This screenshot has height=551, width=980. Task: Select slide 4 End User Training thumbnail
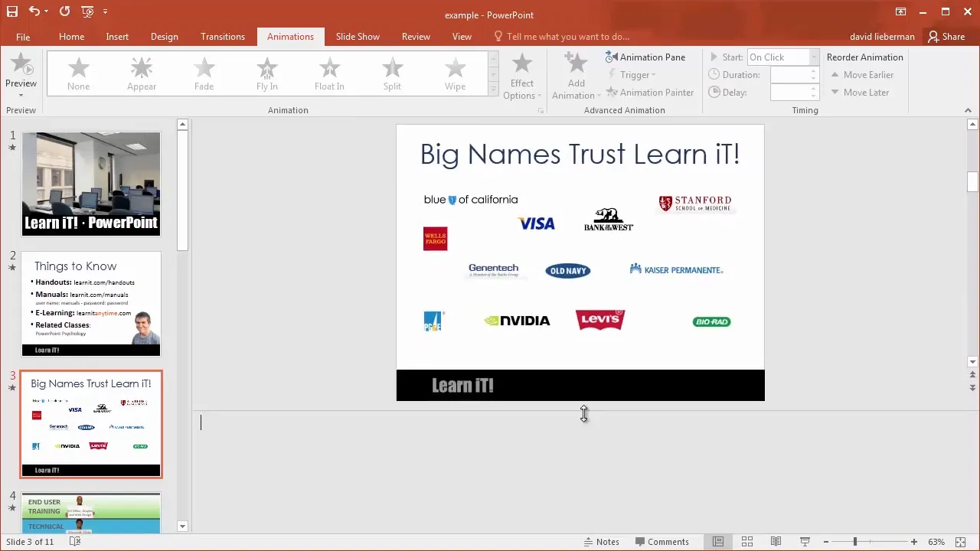(x=91, y=513)
